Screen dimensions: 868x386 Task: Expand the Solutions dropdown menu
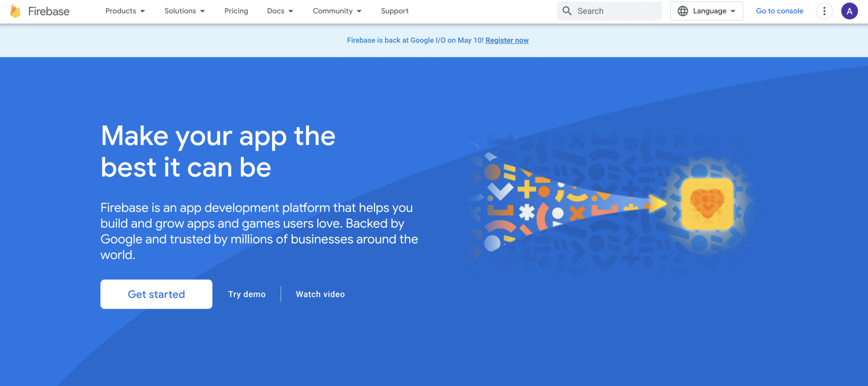point(184,11)
